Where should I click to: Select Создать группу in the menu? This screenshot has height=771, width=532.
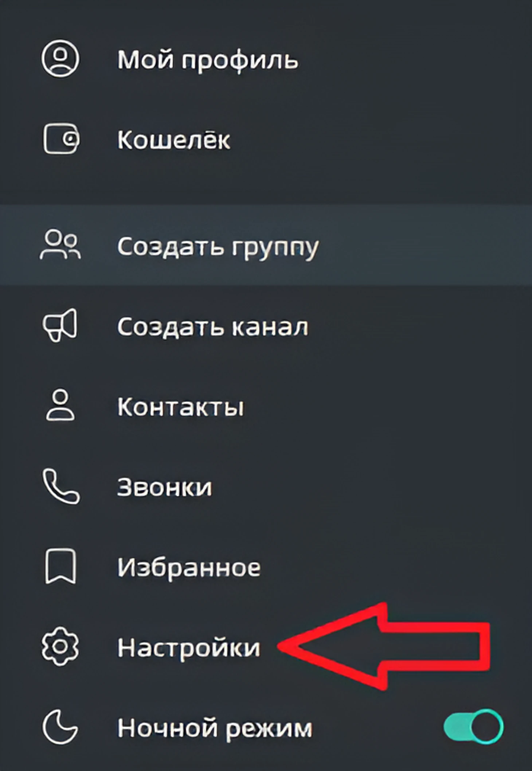(266, 245)
